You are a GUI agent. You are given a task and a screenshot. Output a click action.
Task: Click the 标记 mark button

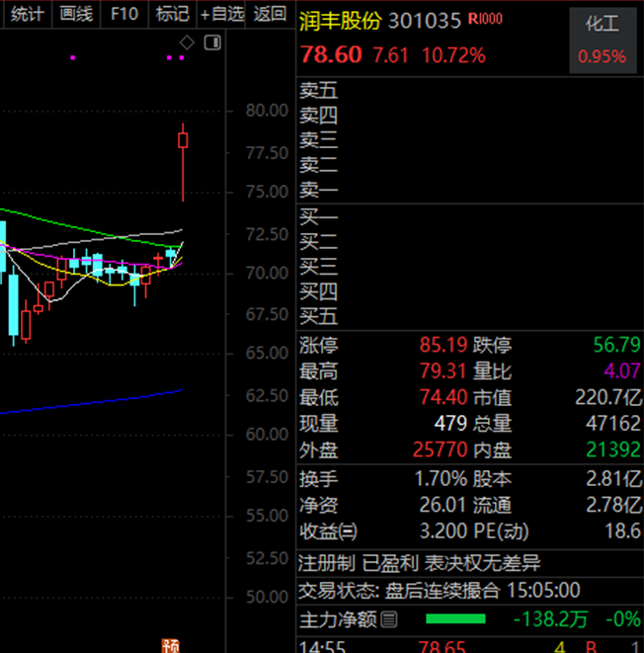pyautogui.click(x=172, y=14)
